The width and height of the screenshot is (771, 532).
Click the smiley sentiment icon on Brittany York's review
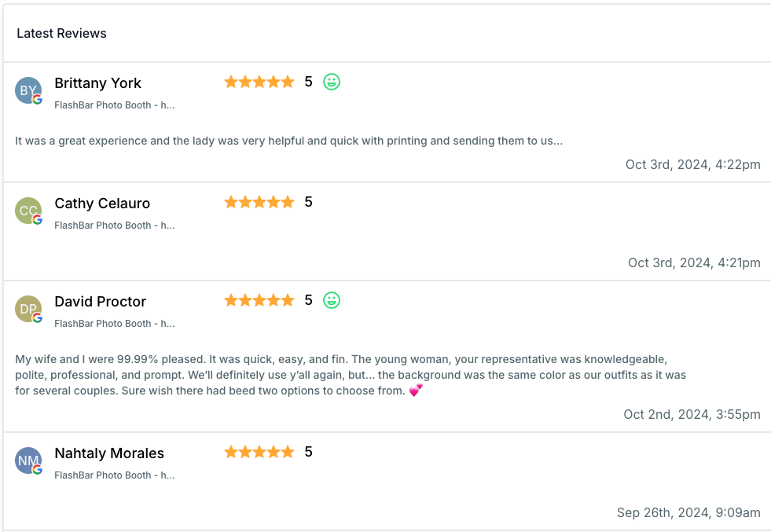point(332,82)
